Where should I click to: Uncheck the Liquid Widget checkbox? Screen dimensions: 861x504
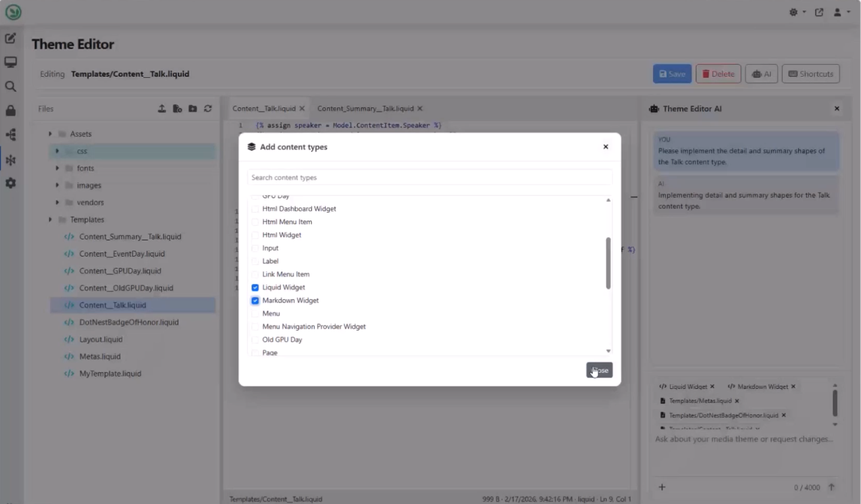[x=255, y=288]
